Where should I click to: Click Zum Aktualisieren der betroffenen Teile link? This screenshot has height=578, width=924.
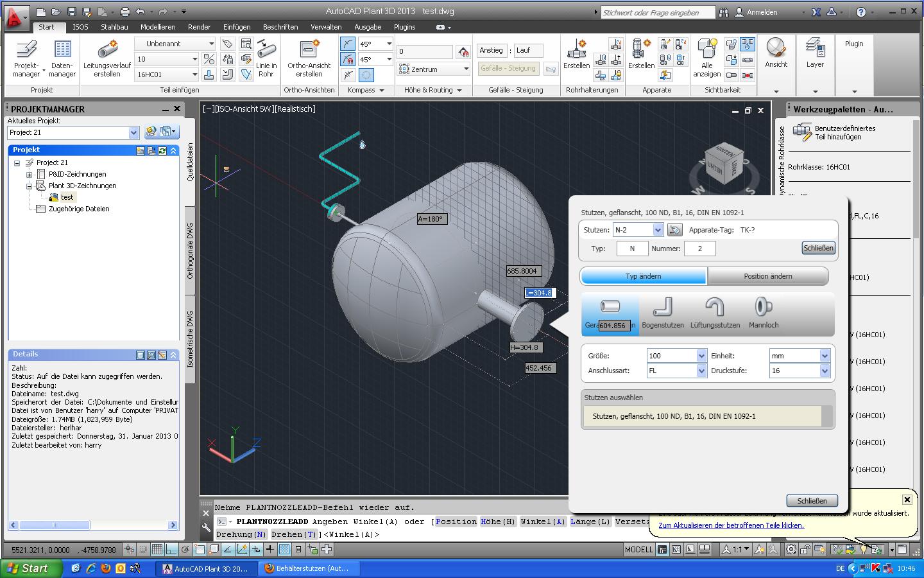click(731, 525)
